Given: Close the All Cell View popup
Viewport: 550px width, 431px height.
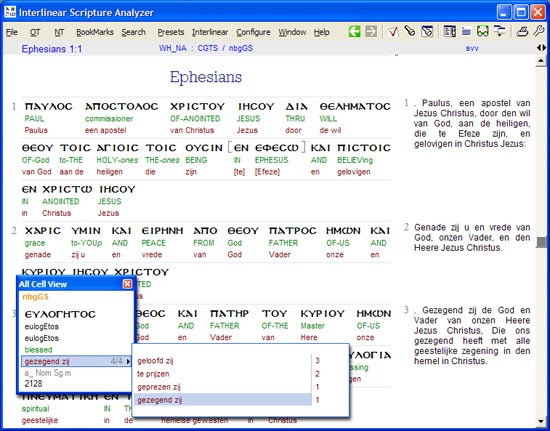Looking at the screenshot, I should click(128, 284).
